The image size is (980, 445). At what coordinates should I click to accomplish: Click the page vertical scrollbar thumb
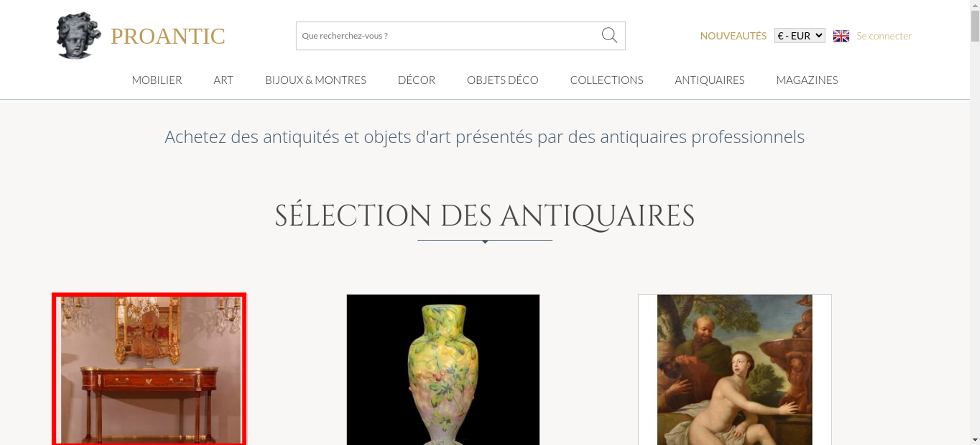pyautogui.click(x=975, y=26)
